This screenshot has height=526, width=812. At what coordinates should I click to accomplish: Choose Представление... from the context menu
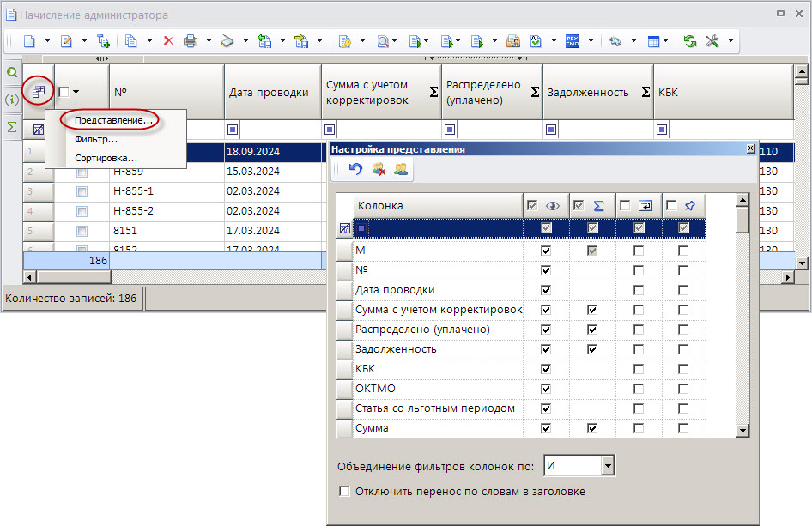(113, 120)
